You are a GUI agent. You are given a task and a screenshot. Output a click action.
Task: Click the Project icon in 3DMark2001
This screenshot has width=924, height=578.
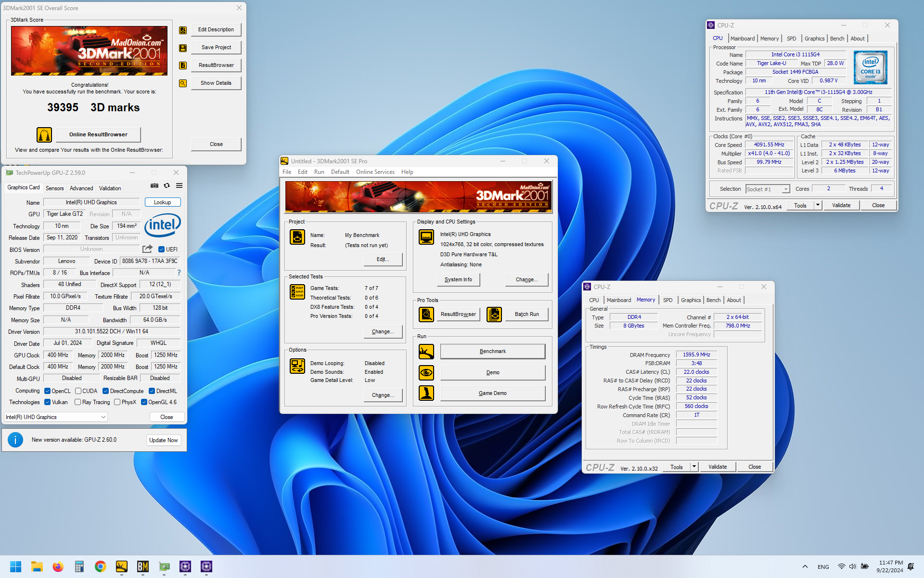[x=297, y=237]
